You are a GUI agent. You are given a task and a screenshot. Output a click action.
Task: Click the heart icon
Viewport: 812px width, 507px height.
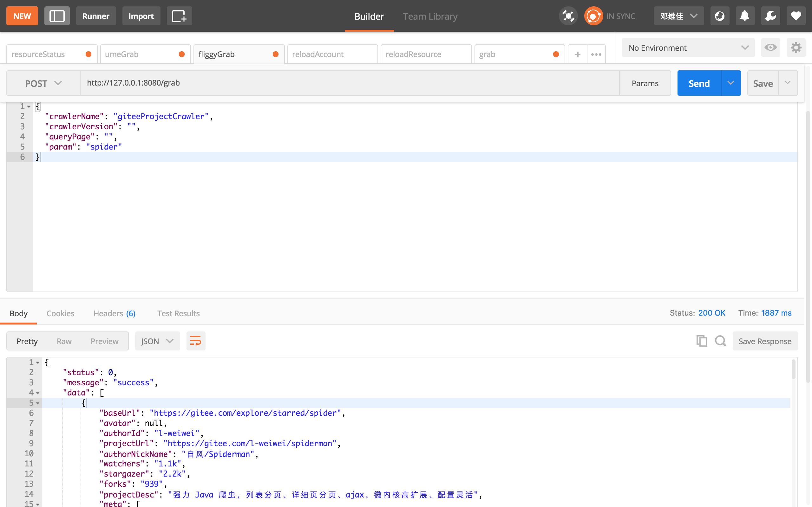(796, 16)
